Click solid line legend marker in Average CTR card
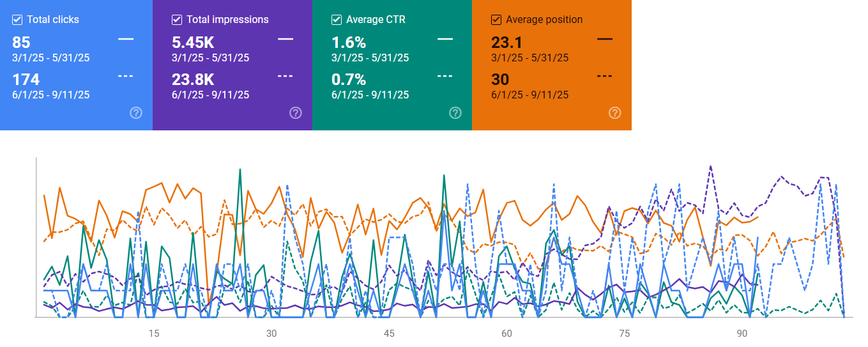868x347 pixels. click(x=445, y=39)
